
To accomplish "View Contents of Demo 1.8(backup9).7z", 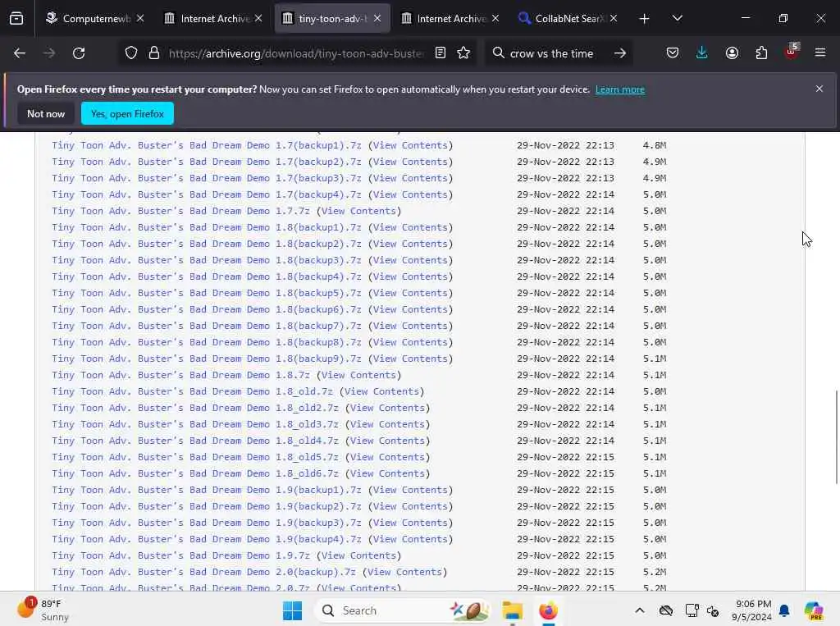I will (x=410, y=359).
